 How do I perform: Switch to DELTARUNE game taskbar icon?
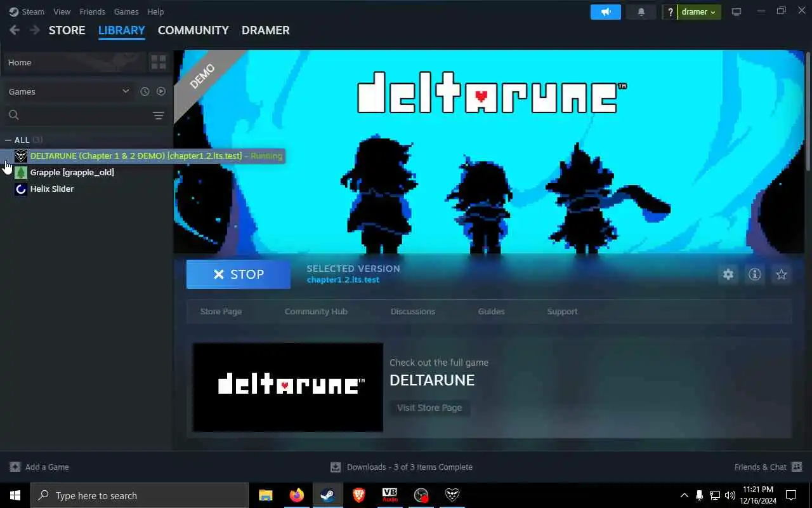[452, 495]
